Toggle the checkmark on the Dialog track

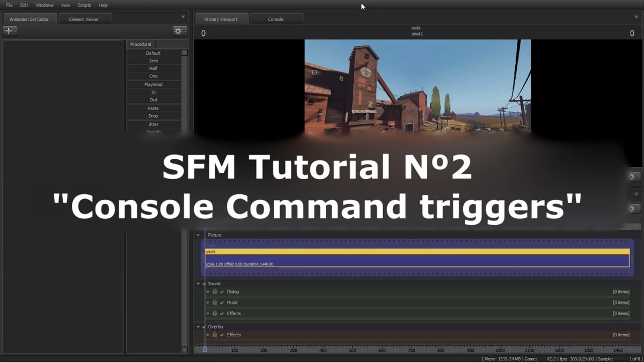[222, 291]
